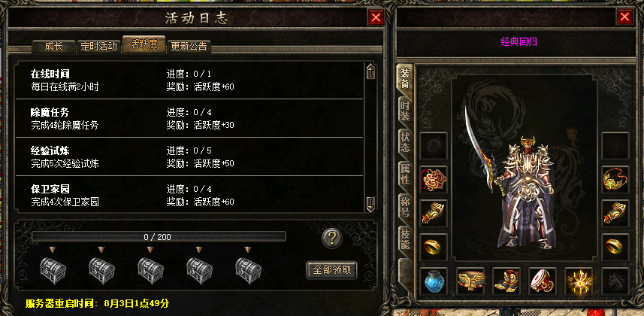Click the scroll down arrow in task list

370,204
